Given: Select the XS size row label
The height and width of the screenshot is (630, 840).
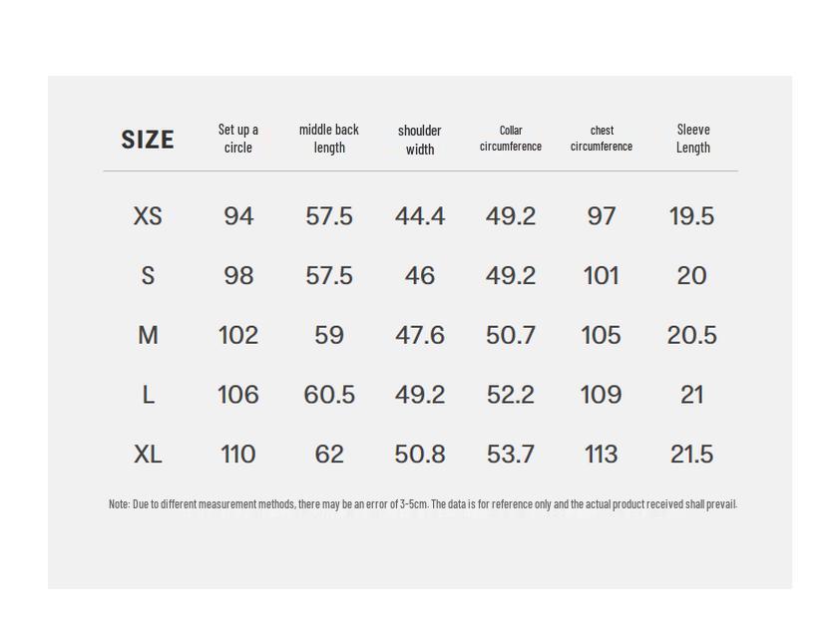Looking at the screenshot, I should coord(148,216).
